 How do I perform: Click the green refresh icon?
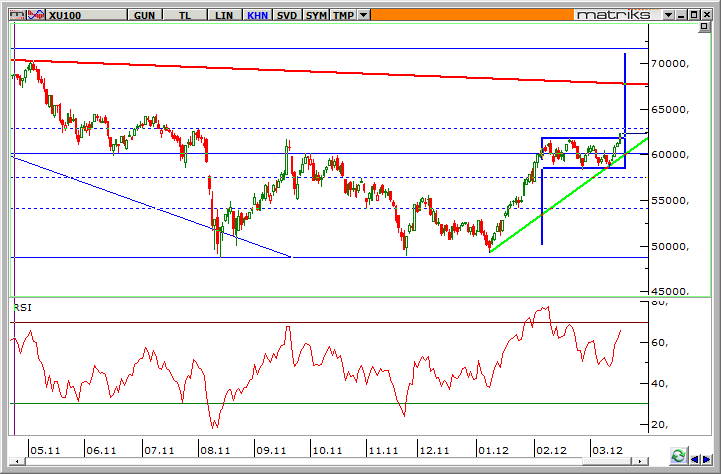[678, 456]
